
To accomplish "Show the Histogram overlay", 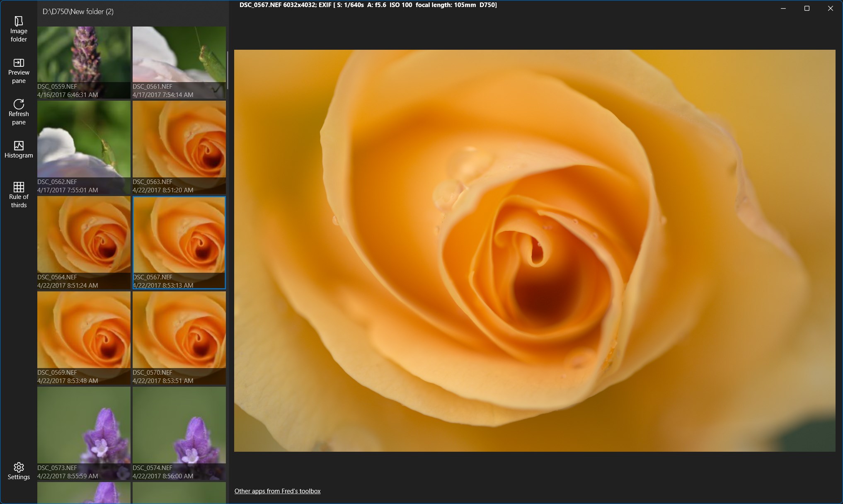I will [x=19, y=150].
